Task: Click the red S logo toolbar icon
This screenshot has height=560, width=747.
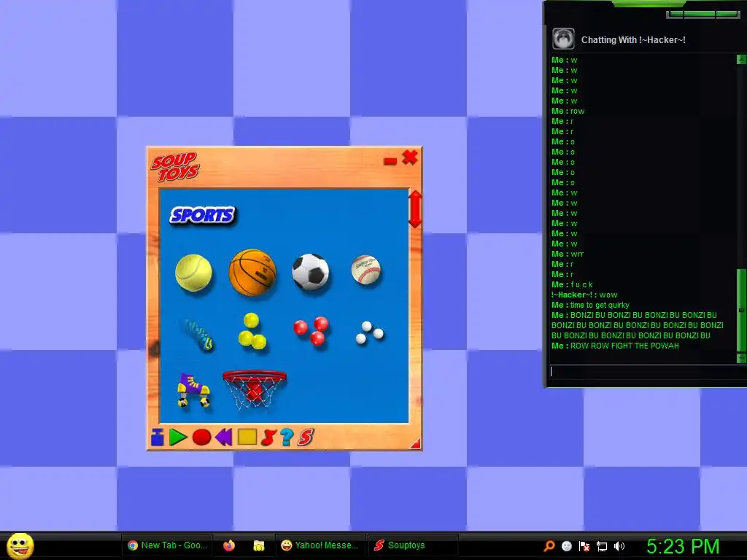Action: tap(306, 437)
